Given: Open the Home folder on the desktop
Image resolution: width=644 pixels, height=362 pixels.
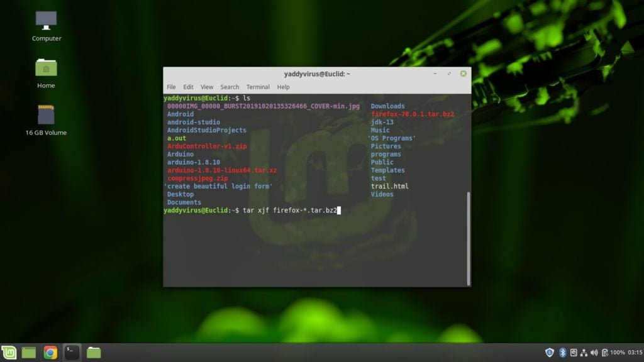Looking at the screenshot, I should point(46,74).
